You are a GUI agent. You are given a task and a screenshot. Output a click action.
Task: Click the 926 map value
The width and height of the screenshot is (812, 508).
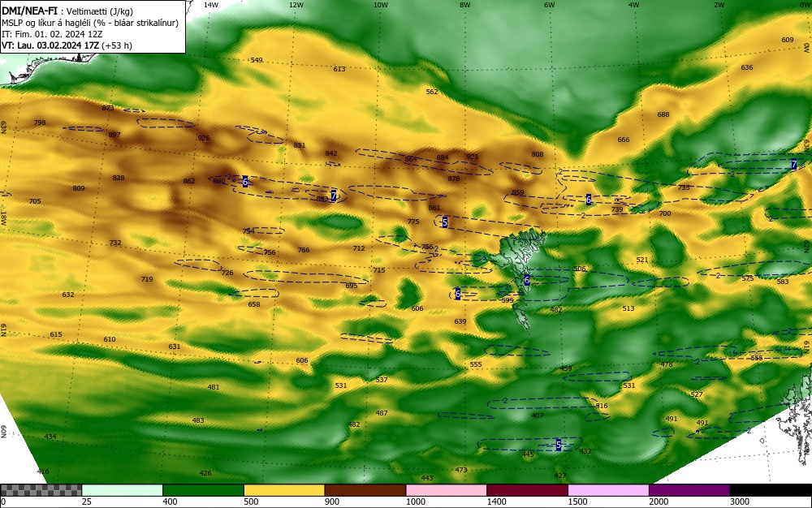pyautogui.click(x=204, y=138)
